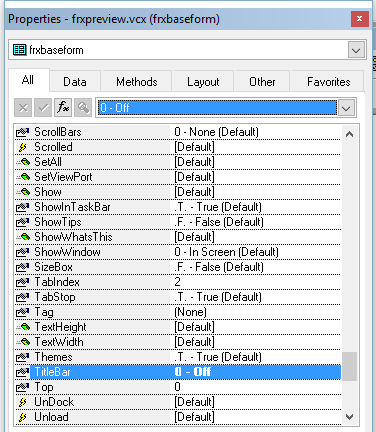
Task: Click the '0 - In Screen (Default)' value
Action: pos(226,252)
